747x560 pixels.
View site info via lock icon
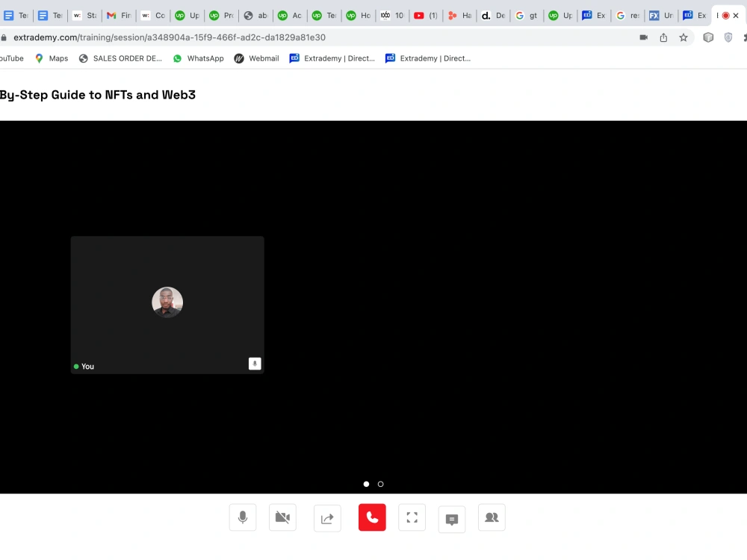click(x=4, y=37)
